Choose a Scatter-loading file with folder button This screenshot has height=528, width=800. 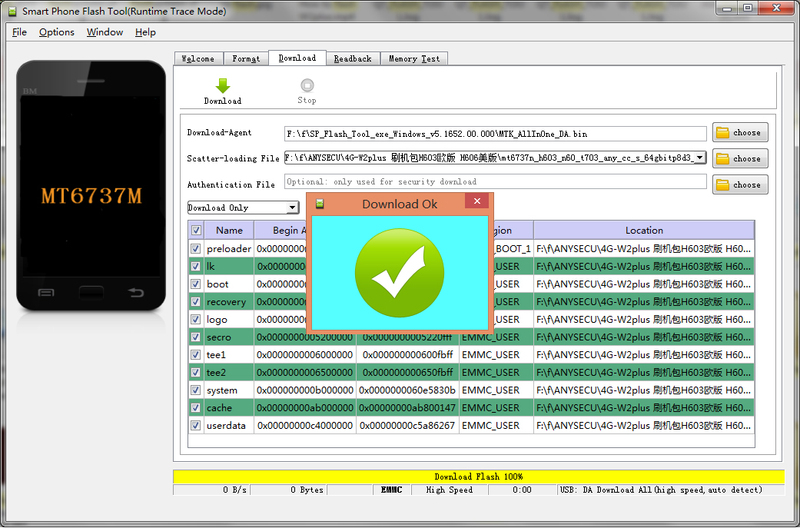740,159
